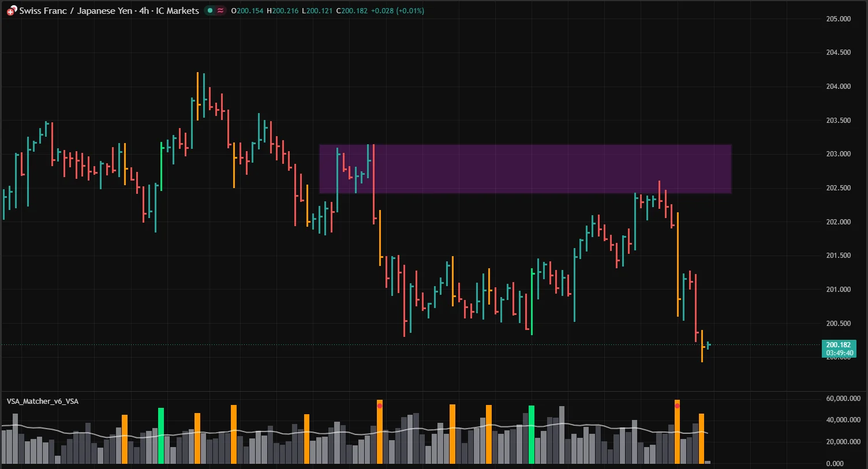Click the 0.000 volume scale label

pyautogui.click(x=835, y=464)
